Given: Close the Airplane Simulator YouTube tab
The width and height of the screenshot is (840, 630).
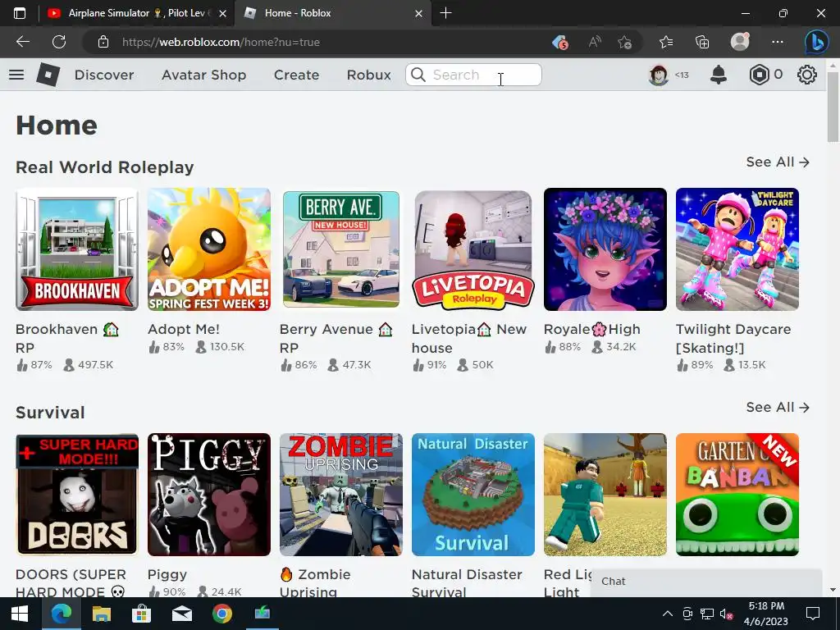Looking at the screenshot, I should pyautogui.click(x=223, y=13).
